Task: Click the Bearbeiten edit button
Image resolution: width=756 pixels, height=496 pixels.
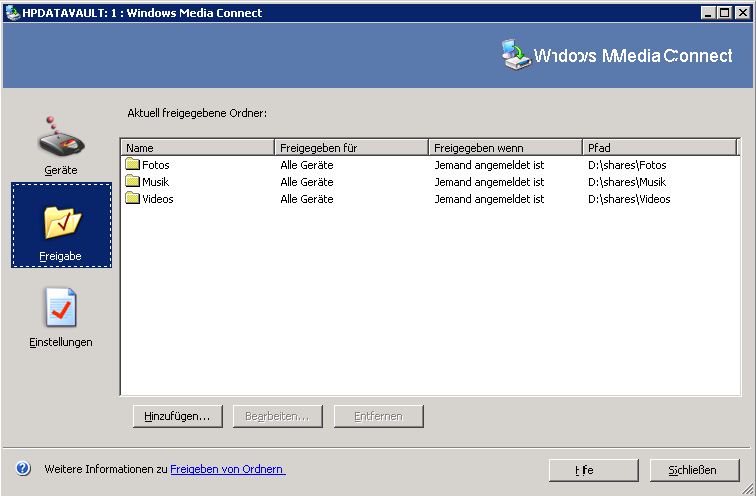Action: (x=278, y=416)
